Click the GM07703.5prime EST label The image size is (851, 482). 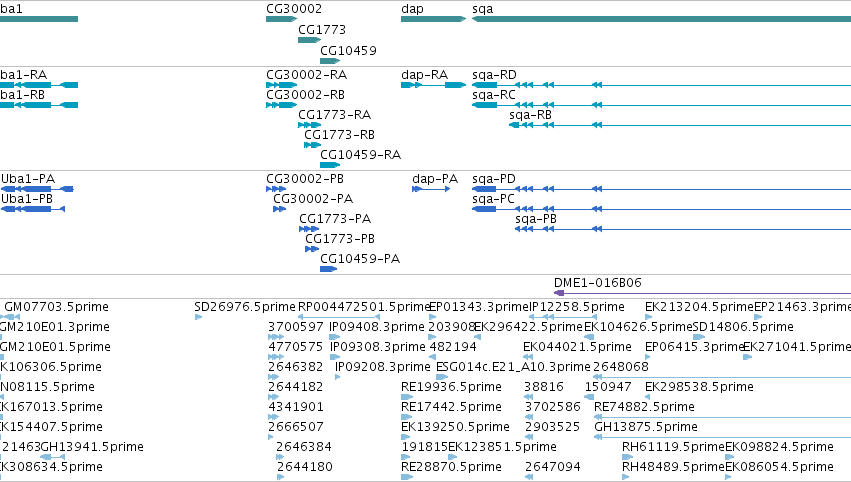56,307
